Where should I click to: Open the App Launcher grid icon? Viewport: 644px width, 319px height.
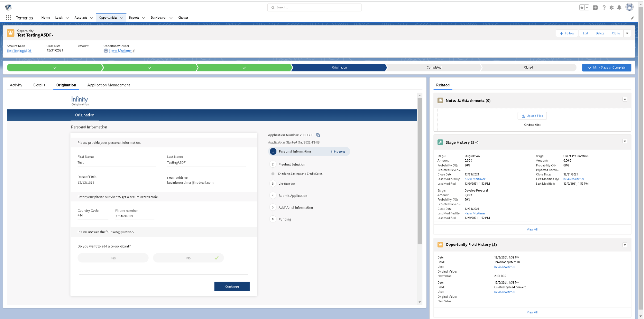[x=8, y=18]
